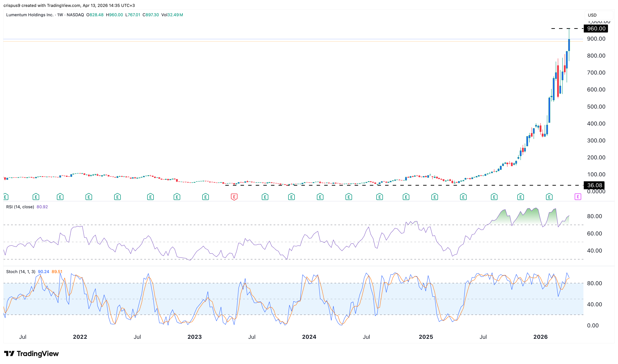The image size is (618, 364).
Task: Click the purple RSI value 80.92
Action: pos(42,207)
